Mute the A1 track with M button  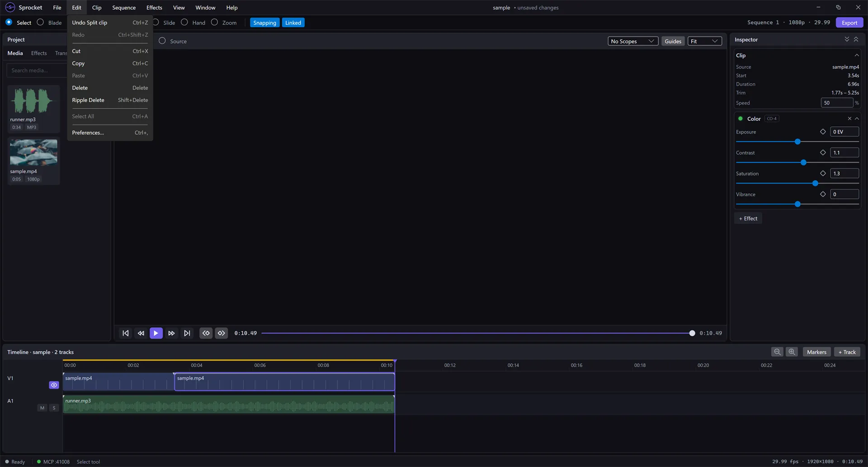(x=42, y=408)
